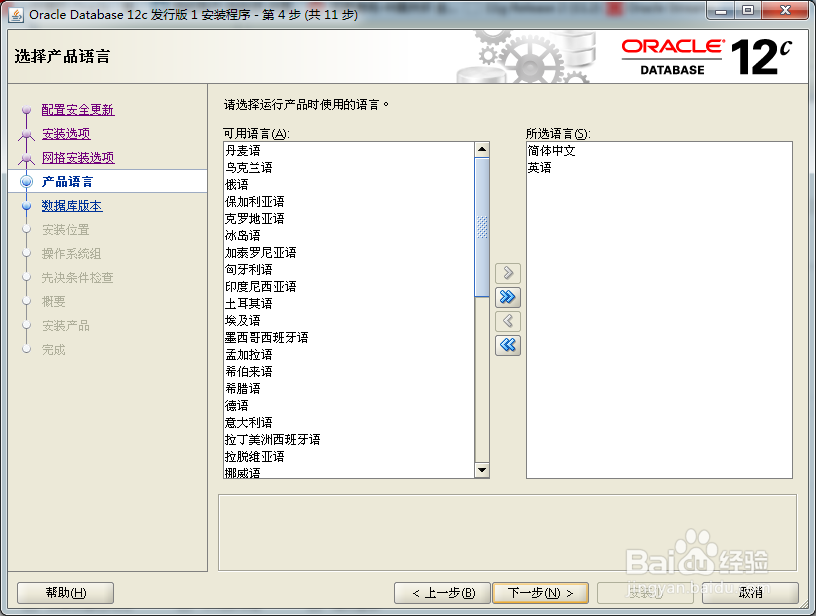Click the up arrow of the language scrollbar

click(x=482, y=147)
